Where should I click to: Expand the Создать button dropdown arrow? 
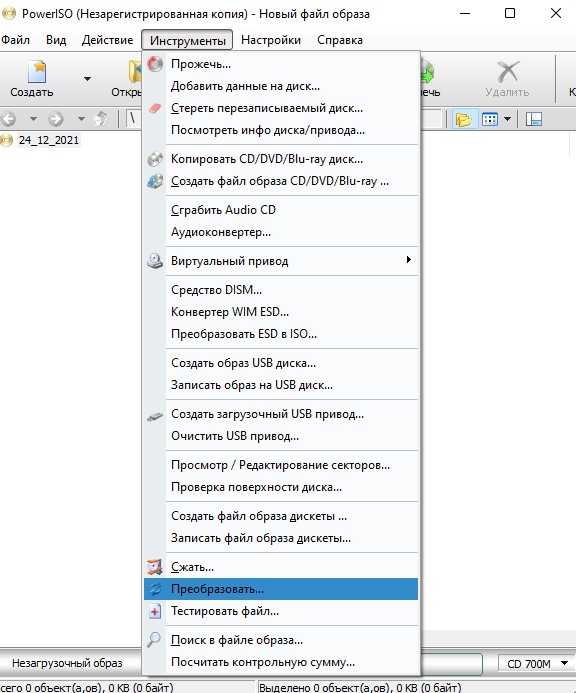(88, 79)
